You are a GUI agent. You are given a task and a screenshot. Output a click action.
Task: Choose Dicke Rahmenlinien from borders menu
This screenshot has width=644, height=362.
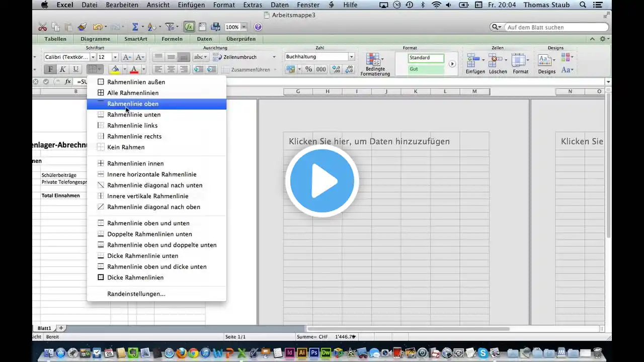tap(156, 278)
